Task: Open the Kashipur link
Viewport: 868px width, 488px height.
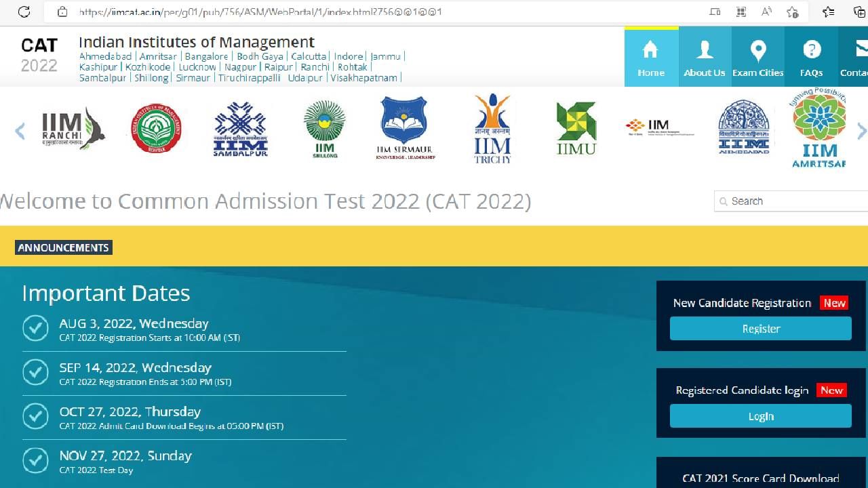Action: tap(98, 67)
